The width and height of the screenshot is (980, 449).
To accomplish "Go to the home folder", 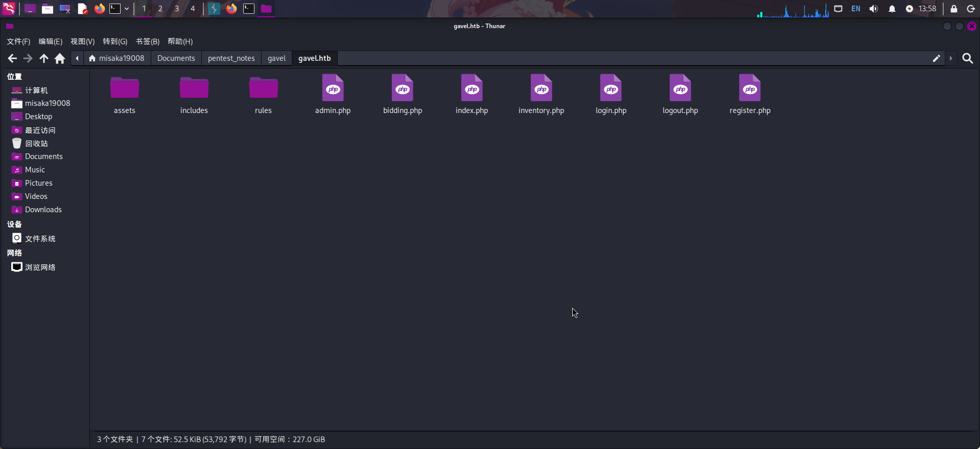I will point(60,58).
